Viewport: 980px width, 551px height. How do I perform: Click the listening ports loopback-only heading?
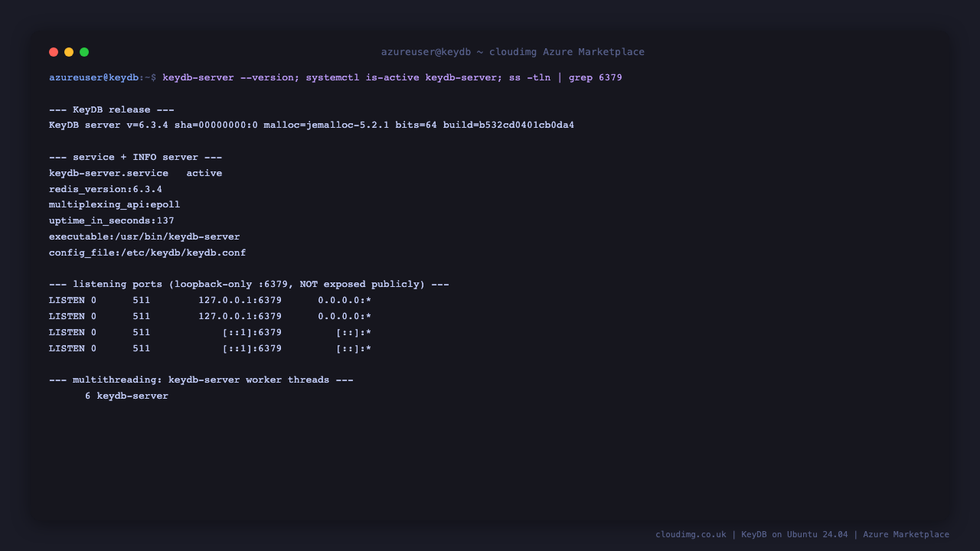pyautogui.click(x=249, y=285)
